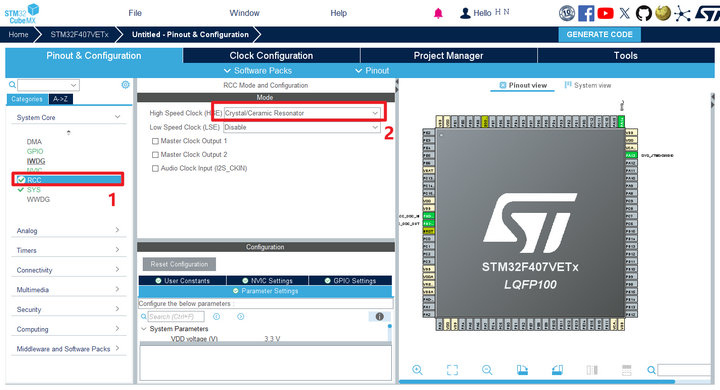Click the zoom in magnifier below chip
Screen dimensions: 720x390
pos(417,370)
